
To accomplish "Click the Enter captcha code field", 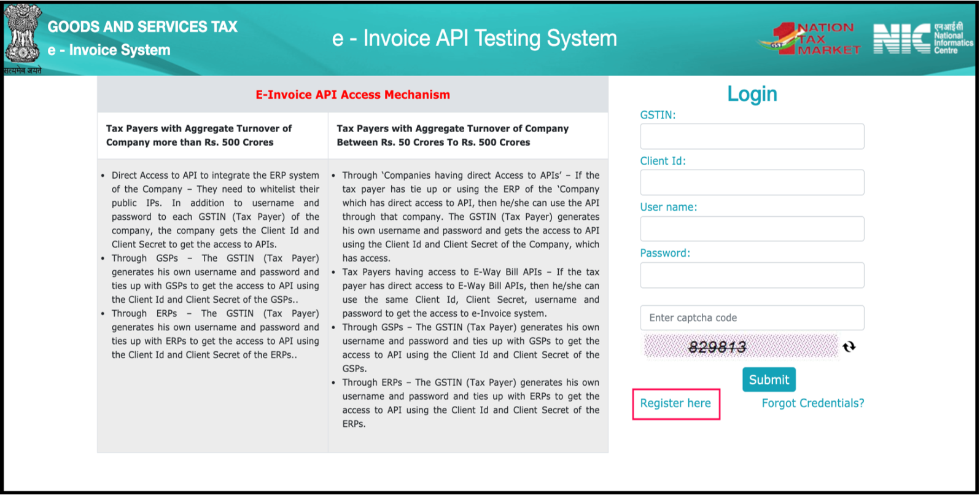I will click(752, 318).
